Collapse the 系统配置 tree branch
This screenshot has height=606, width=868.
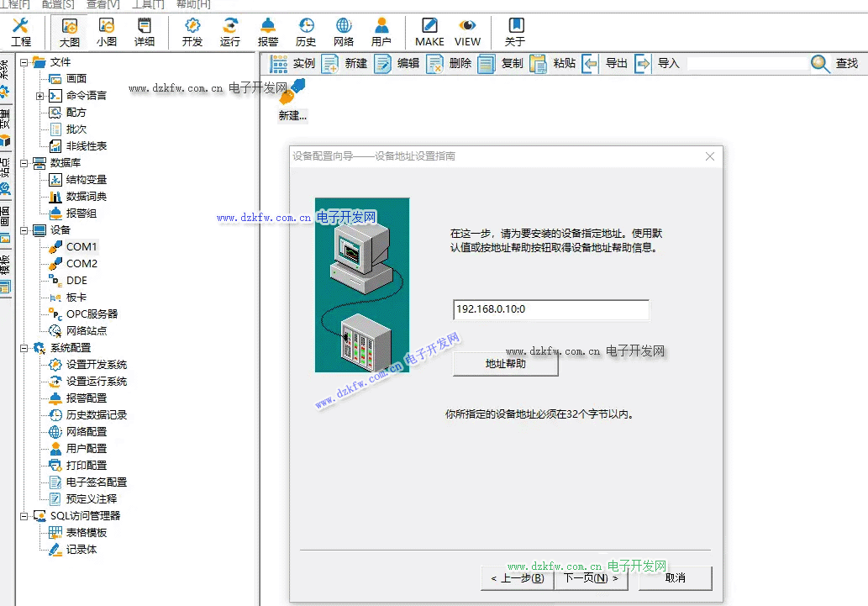coord(24,348)
